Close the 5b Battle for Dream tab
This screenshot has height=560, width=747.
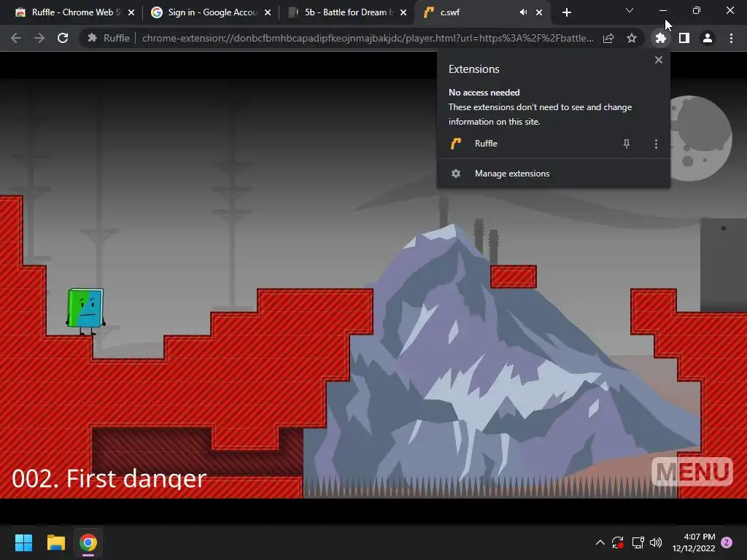[403, 13]
